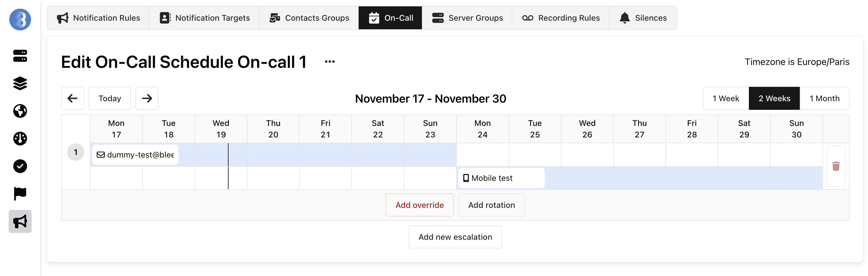The image size is (868, 276).
Task: Open the dashboard gauge sidebar icon
Action: (20, 139)
